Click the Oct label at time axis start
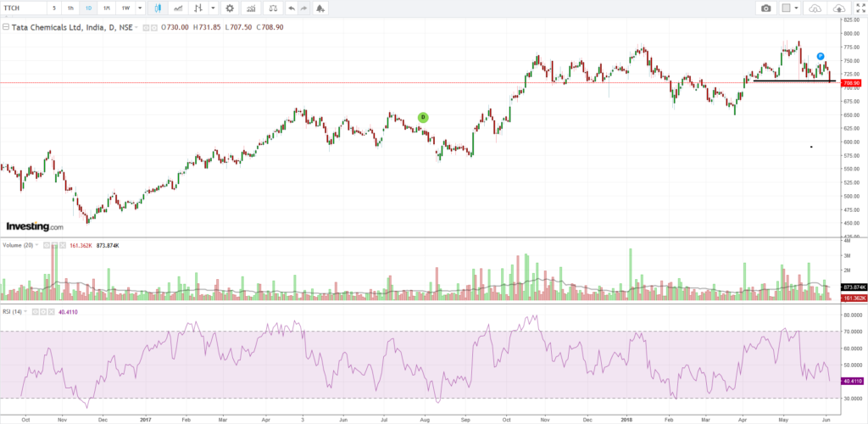868x424 pixels. point(25,420)
